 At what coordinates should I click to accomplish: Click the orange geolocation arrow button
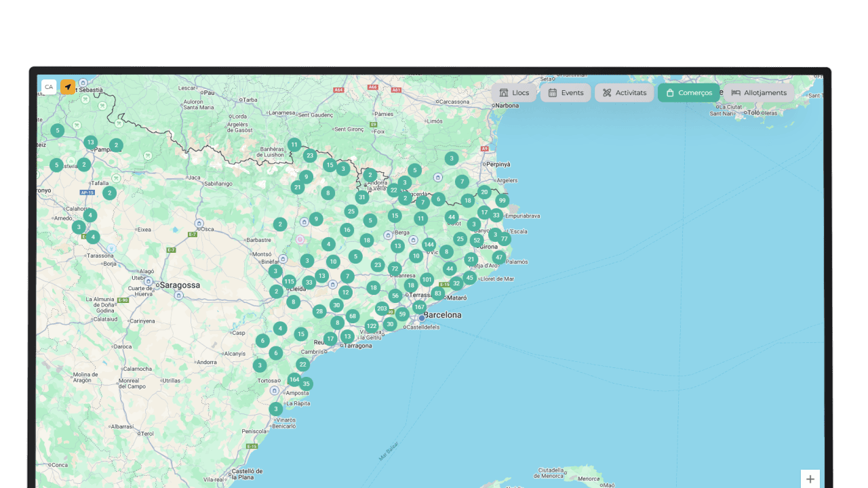click(x=68, y=86)
